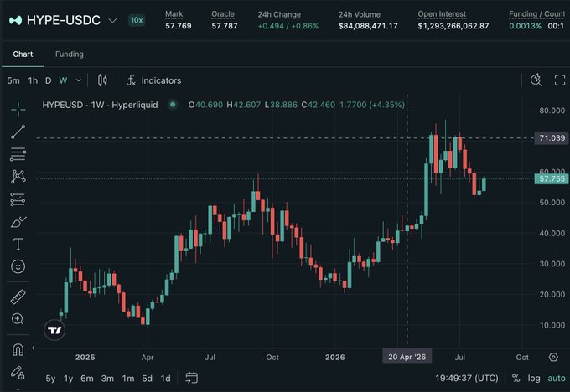Click the 80.000 price axis label

tap(552, 111)
